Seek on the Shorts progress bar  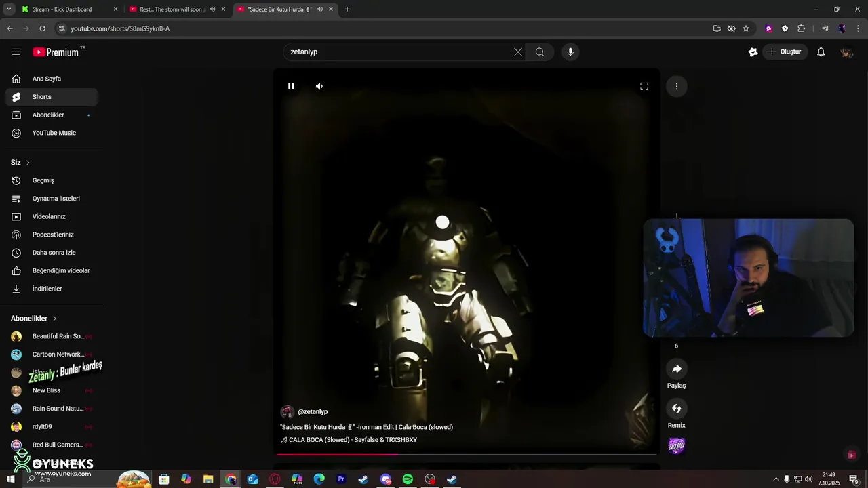pyautogui.click(x=467, y=454)
